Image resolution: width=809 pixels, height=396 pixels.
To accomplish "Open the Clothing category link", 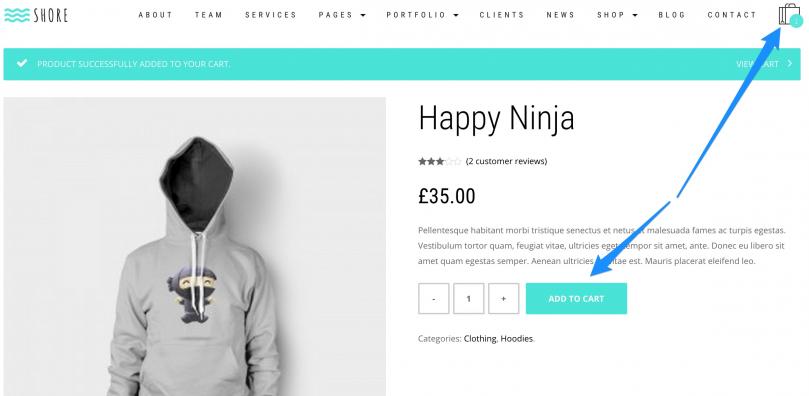I will pyautogui.click(x=480, y=339).
